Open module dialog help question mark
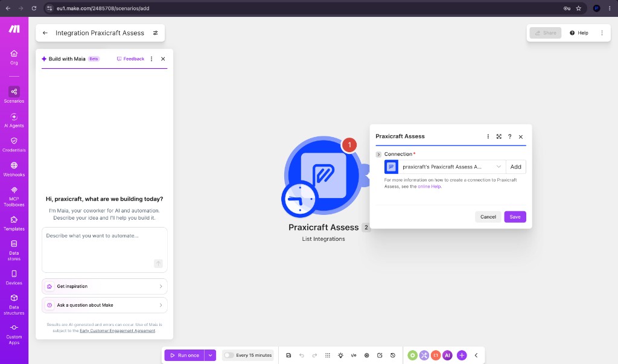This screenshot has width=618, height=364. pos(509,136)
